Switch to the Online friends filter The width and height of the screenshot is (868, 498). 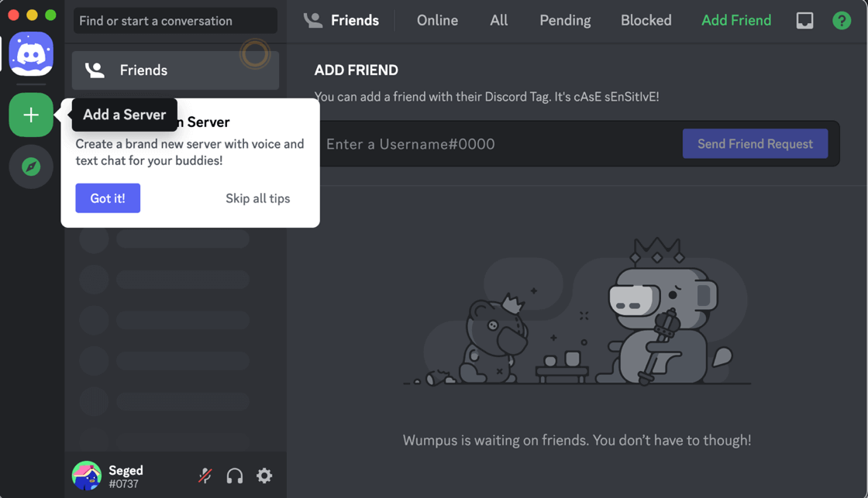click(x=437, y=20)
